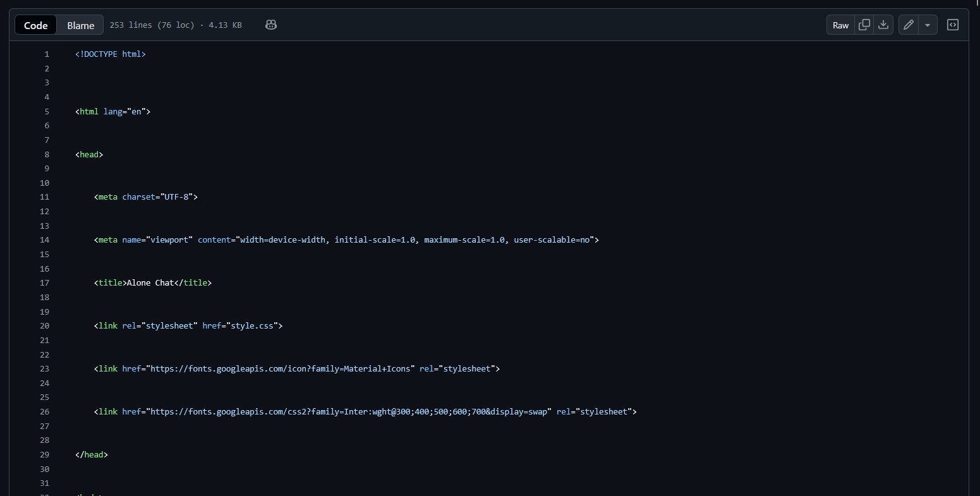The height and width of the screenshot is (496, 980).
Task: Select line number 14
Action: pyautogui.click(x=44, y=240)
